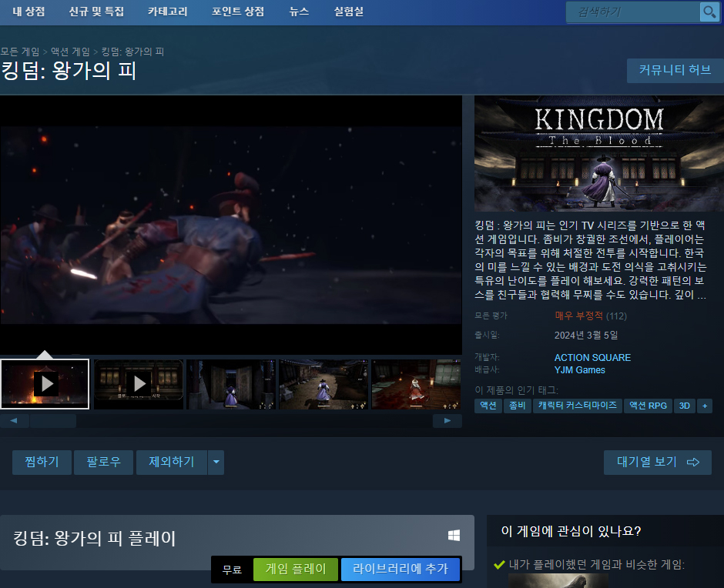Click the 무료 price label
The image size is (724, 588).
click(232, 570)
